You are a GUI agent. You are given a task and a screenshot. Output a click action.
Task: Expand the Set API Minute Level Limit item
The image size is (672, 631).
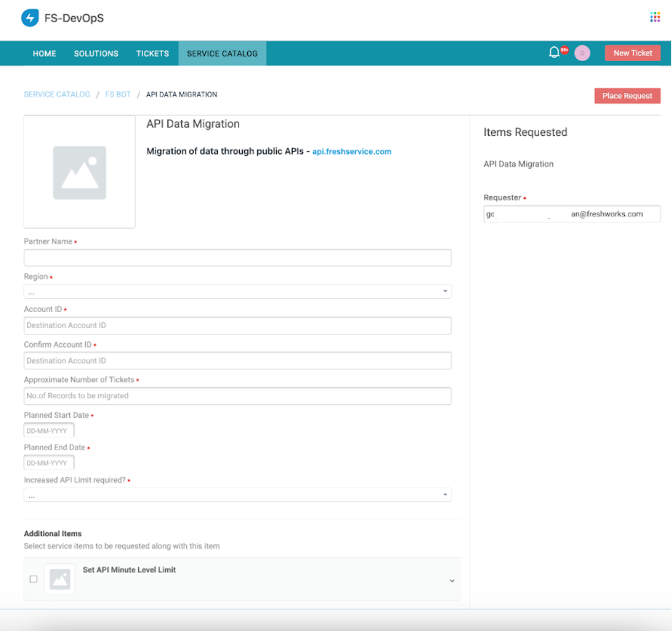click(x=452, y=581)
